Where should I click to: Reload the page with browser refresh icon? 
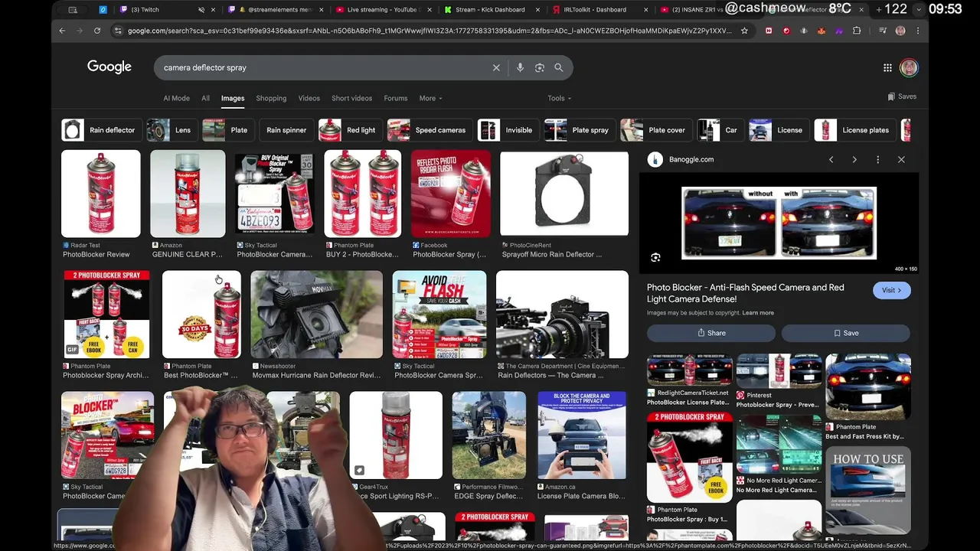click(97, 31)
